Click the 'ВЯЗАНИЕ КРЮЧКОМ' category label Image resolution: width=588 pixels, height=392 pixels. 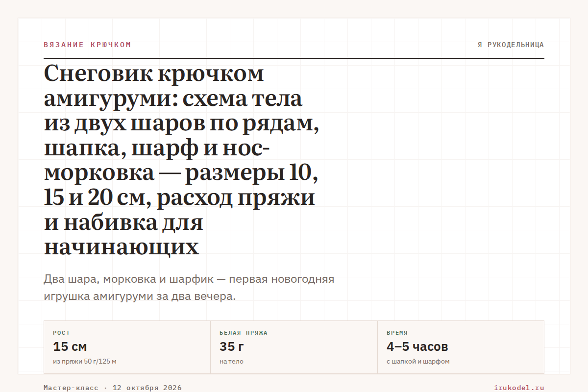point(87,45)
